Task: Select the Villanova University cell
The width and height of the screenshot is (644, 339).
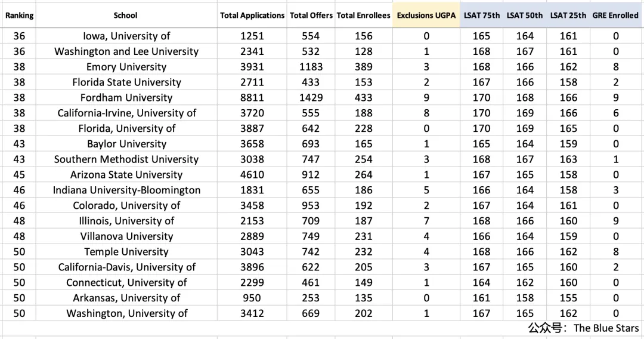Action: [126, 236]
